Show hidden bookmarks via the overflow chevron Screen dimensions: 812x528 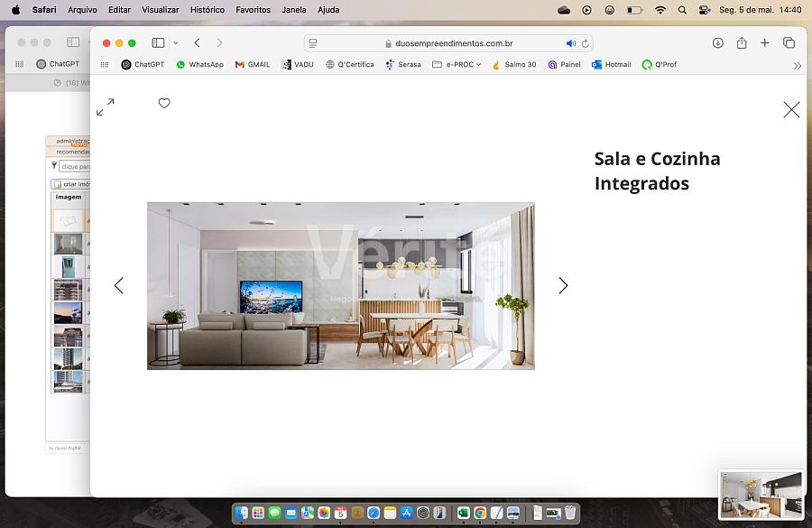click(x=797, y=65)
